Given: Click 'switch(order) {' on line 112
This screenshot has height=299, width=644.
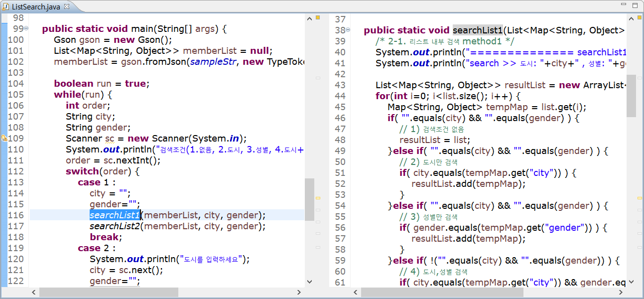Looking at the screenshot, I should (x=103, y=171).
